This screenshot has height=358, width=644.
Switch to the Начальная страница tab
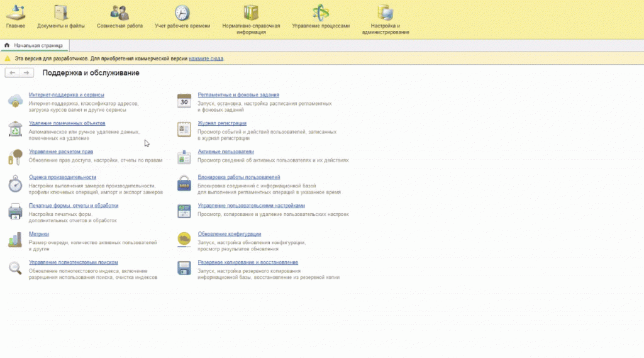point(35,46)
